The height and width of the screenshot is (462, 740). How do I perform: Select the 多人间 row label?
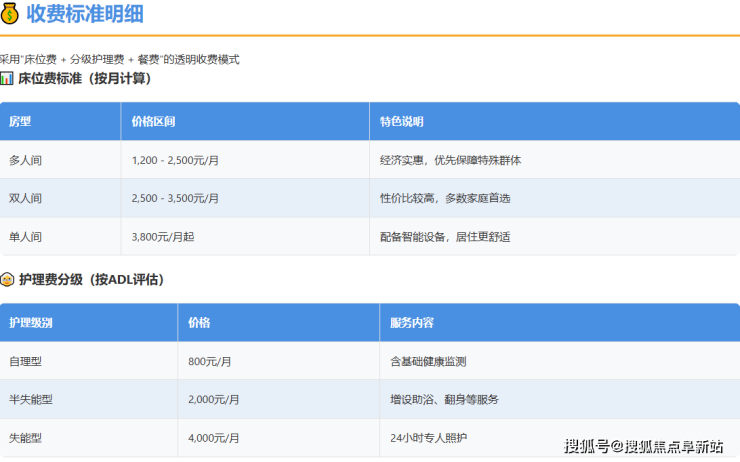(x=25, y=160)
